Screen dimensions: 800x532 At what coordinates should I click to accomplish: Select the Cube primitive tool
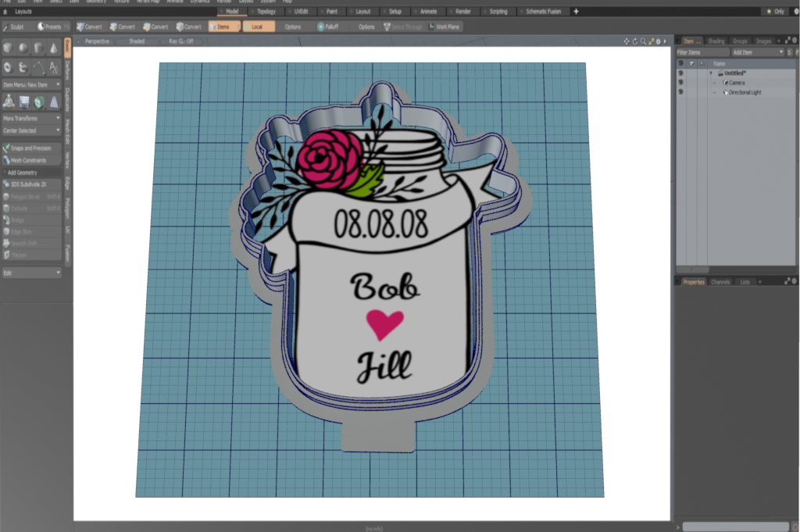[x=9, y=48]
